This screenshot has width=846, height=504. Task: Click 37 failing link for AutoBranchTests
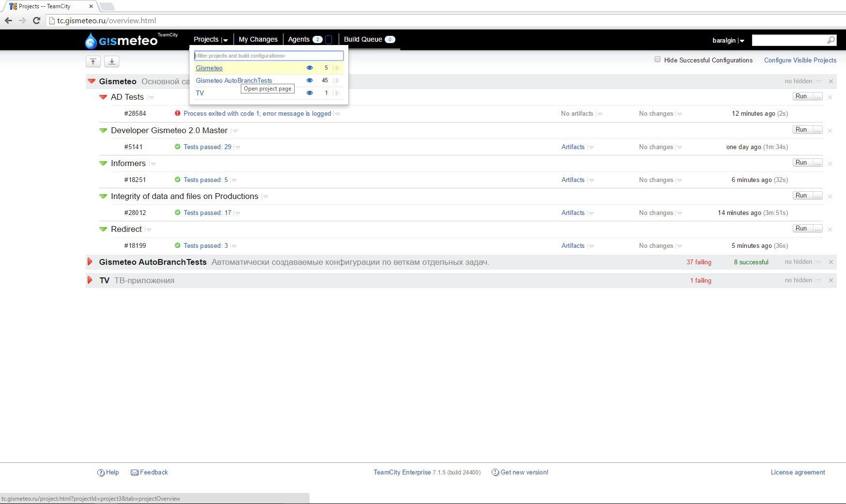click(699, 262)
